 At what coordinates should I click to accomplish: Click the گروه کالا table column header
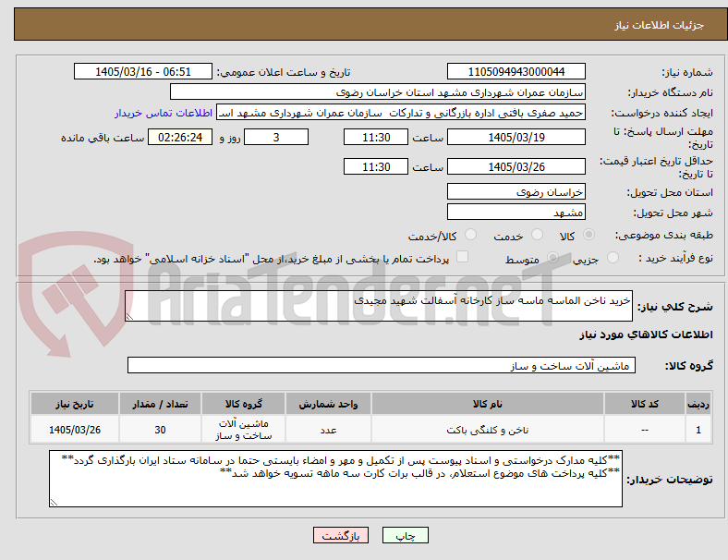point(243,404)
